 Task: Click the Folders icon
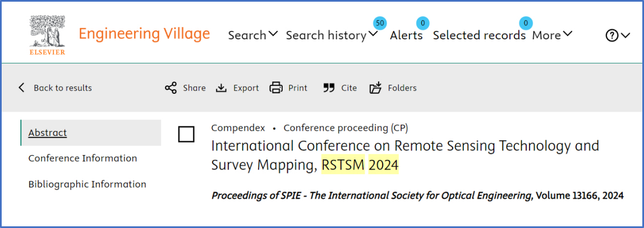(x=376, y=88)
